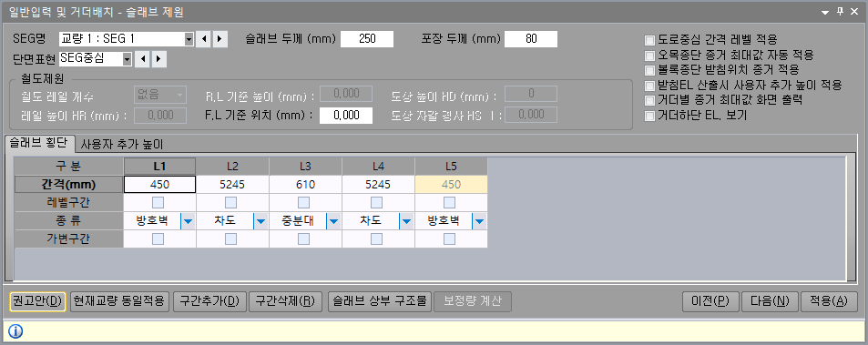
Task: Click L3 column header
Action: tap(305, 166)
